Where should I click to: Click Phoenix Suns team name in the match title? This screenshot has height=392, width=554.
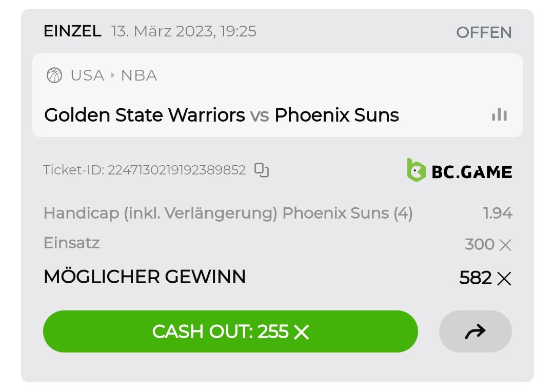pos(337,115)
